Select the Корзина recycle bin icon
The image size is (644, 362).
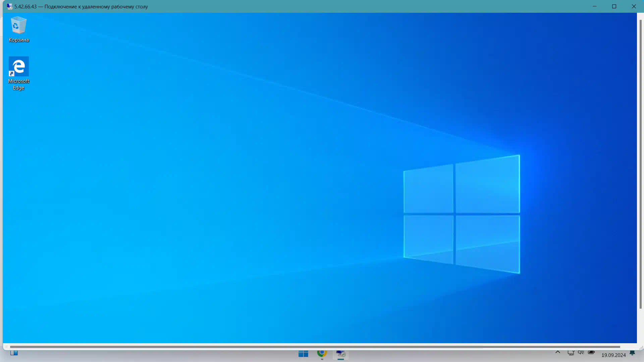point(18,26)
